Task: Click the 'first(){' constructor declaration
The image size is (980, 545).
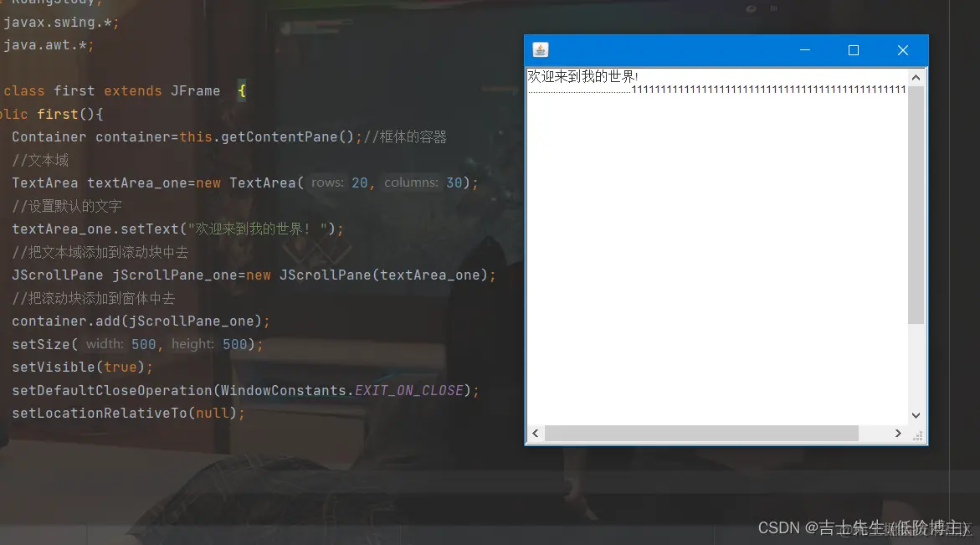Action: [x=70, y=115]
